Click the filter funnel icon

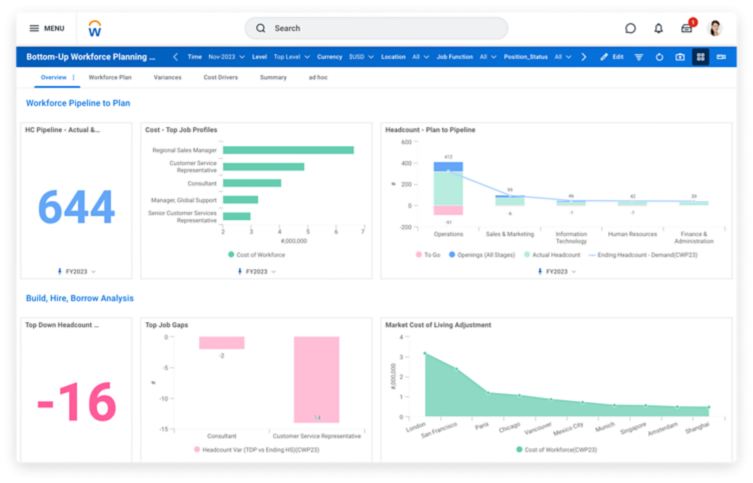[x=639, y=57]
